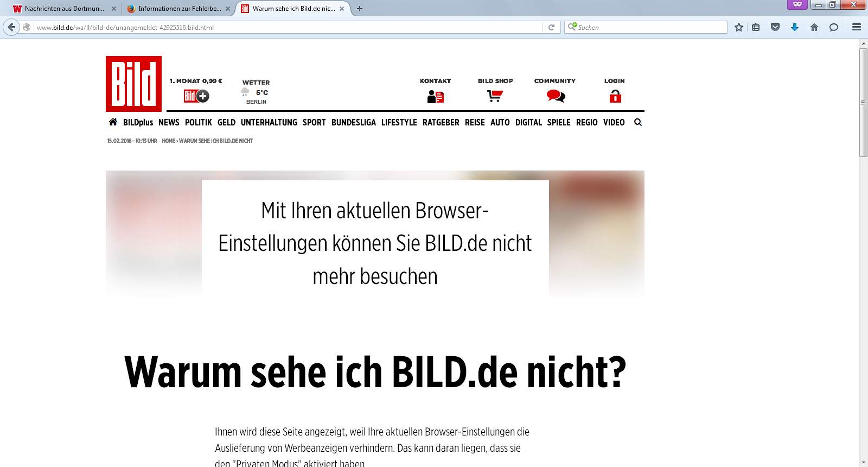This screenshot has height=467, width=868.
Task: Open the DIGITAL section
Action: click(528, 123)
